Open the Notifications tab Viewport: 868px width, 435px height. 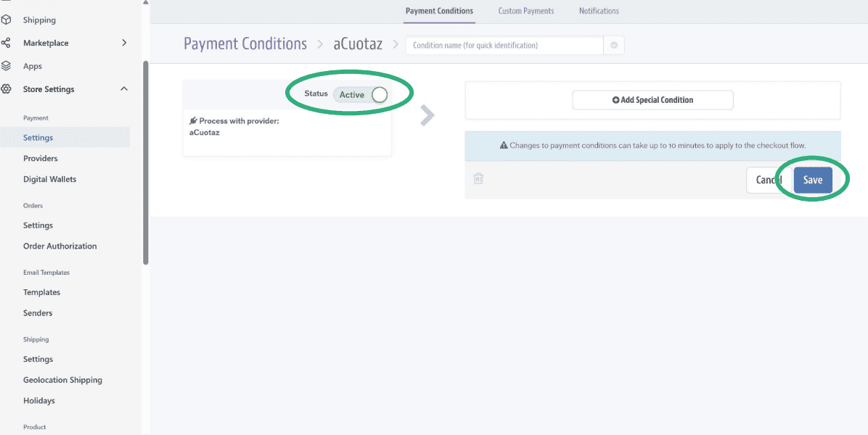pyautogui.click(x=598, y=11)
